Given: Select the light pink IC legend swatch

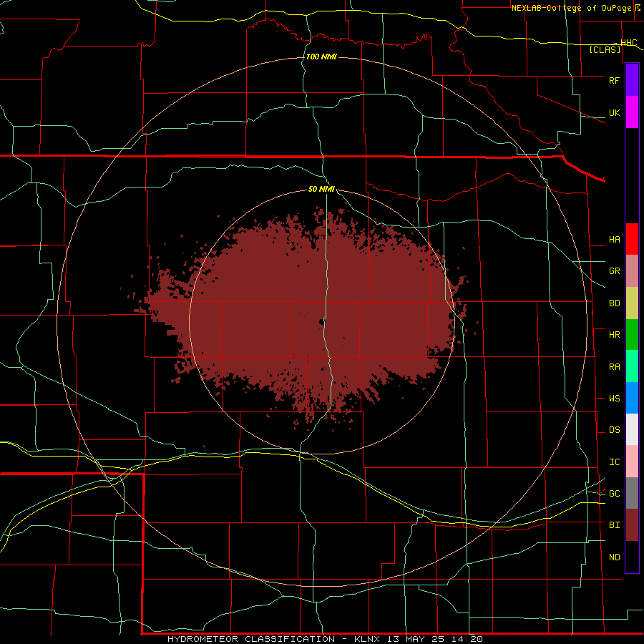Looking at the screenshot, I should (632, 462).
